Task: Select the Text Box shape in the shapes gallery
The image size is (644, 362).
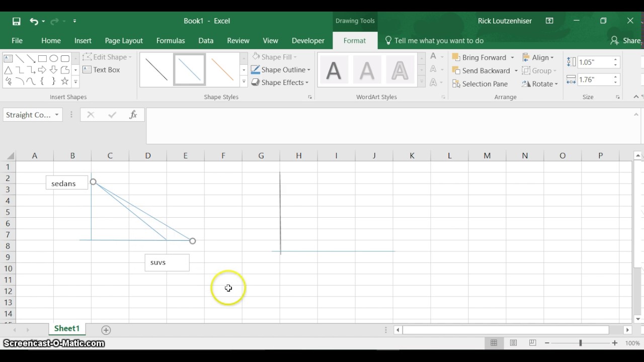Action: click(8, 58)
